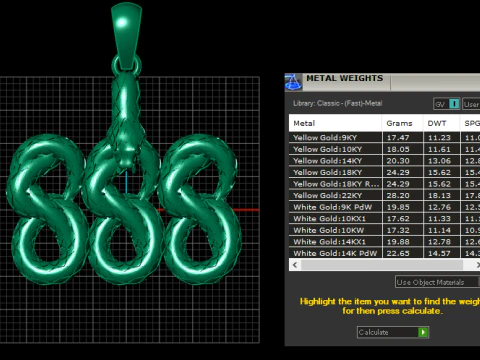Viewport: 480px width, 360px height.
Task: Click the scroll-left arrow under the table
Action: tap(295, 265)
